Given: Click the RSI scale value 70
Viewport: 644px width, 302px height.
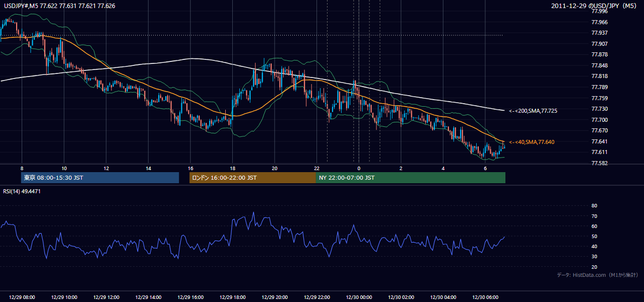Looking at the screenshot, I should 594,216.
